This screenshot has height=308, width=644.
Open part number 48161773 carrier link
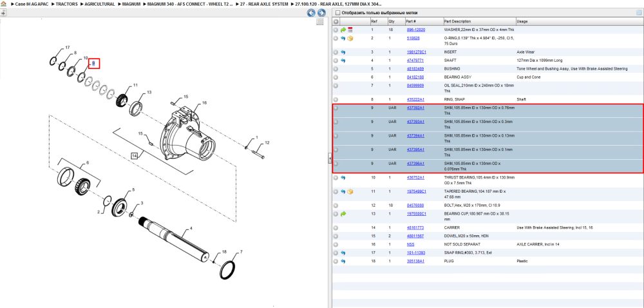(415, 227)
